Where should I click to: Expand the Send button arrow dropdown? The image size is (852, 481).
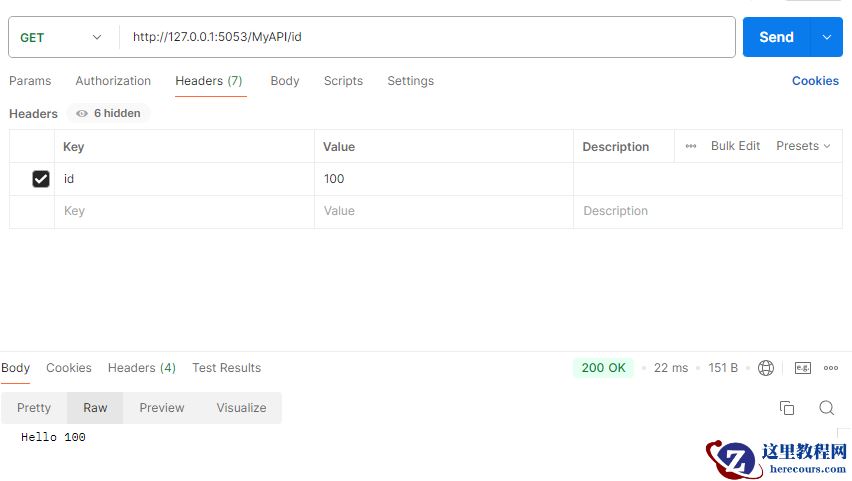[826, 37]
